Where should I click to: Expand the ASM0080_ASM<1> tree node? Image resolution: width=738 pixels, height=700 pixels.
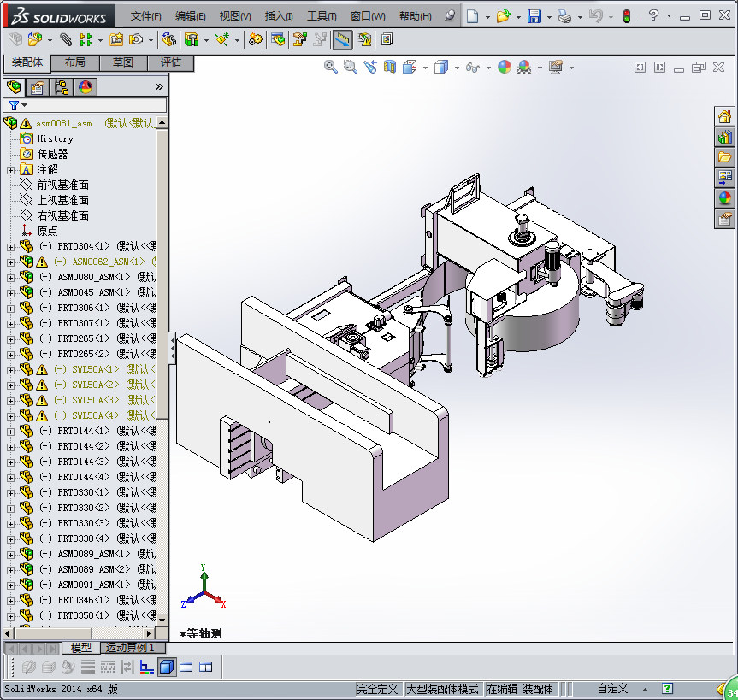tap(10, 278)
